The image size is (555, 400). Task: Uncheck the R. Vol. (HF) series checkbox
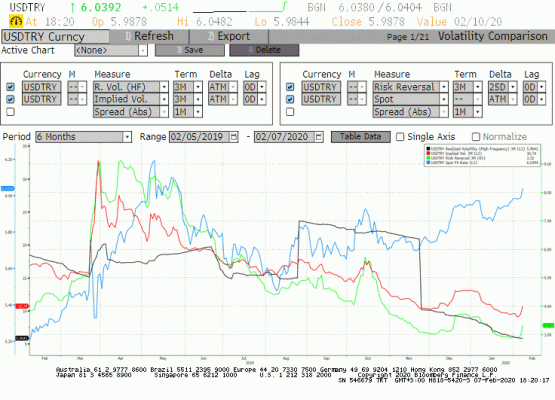click(11, 87)
